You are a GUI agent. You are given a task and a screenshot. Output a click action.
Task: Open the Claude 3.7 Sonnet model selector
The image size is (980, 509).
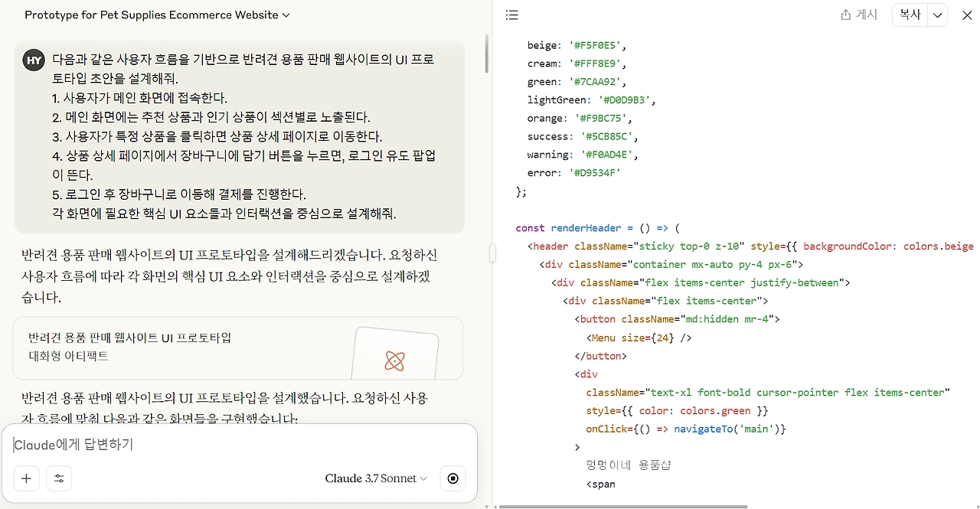tap(376, 478)
